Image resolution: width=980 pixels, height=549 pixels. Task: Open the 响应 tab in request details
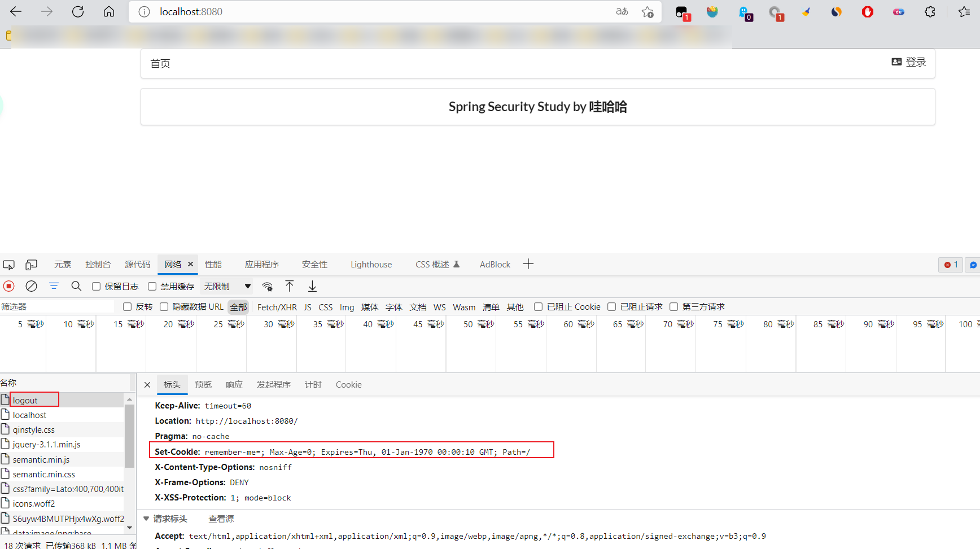coord(234,385)
